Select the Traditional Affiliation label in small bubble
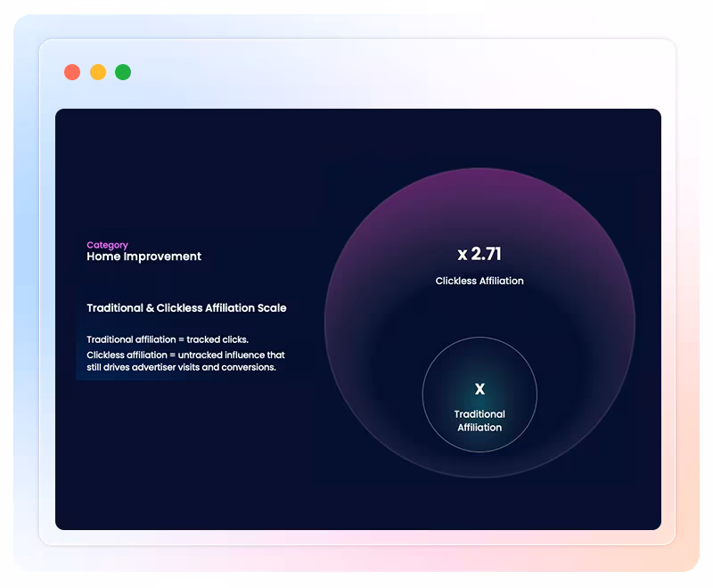713x588 pixels. coord(479,421)
